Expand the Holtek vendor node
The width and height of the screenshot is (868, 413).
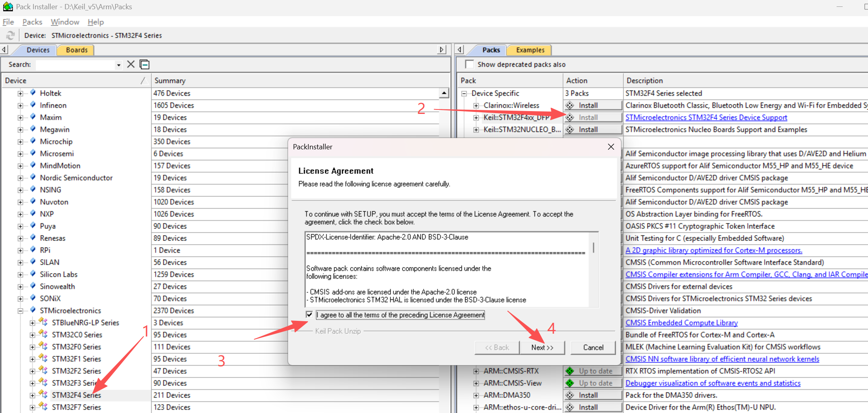click(20, 93)
